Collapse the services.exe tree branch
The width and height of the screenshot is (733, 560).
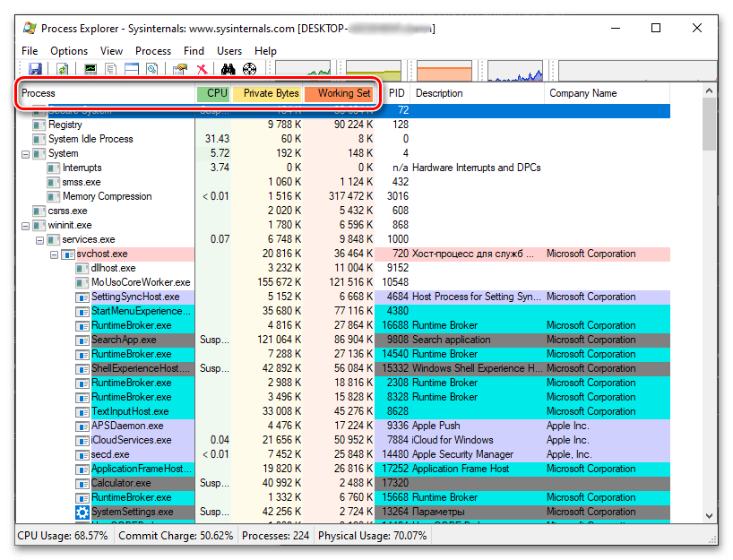40,239
